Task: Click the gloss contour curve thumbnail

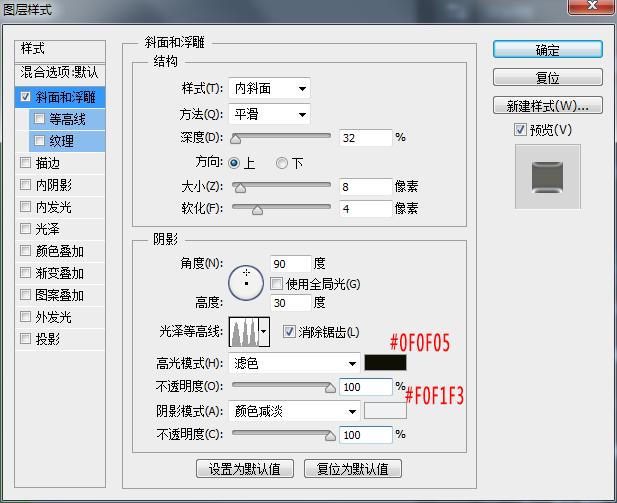Action: click(x=244, y=332)
